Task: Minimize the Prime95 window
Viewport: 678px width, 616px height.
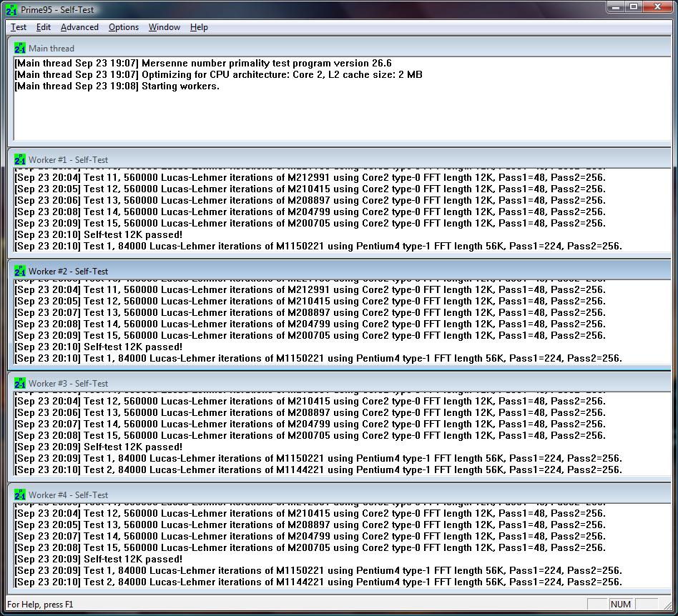Action: [616, 7]
